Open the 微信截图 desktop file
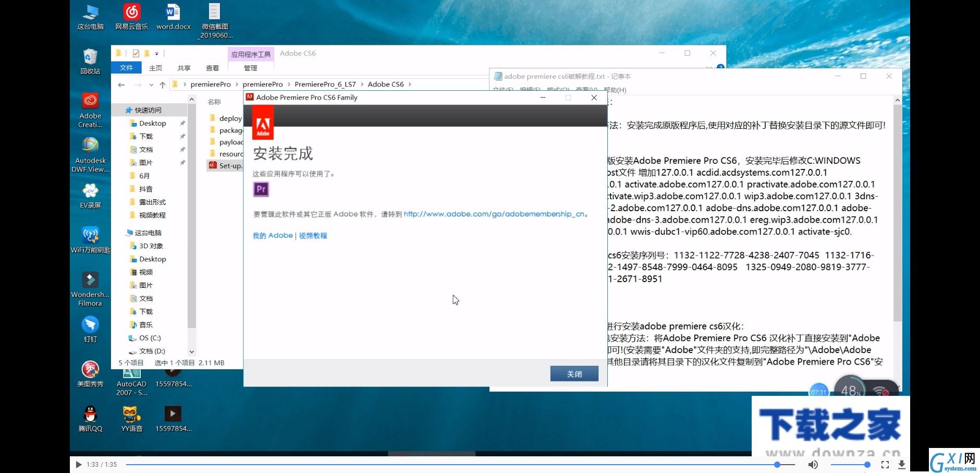The image size is (980, 473). click(215, 22)
